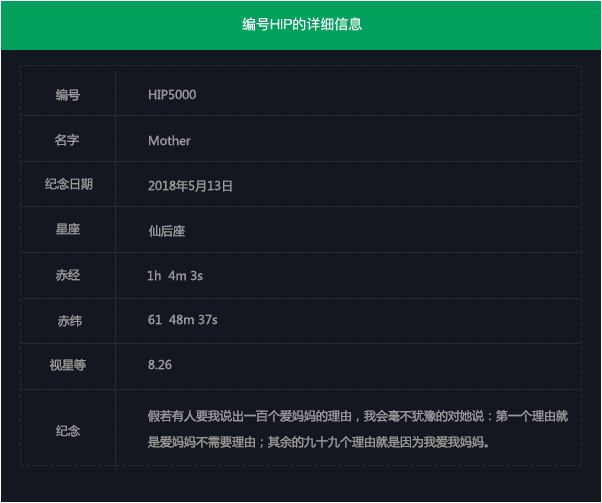This screenshot has width=602, height=503.
Task: Click the 61 degrees in declination value
Action: pos(154,320)
